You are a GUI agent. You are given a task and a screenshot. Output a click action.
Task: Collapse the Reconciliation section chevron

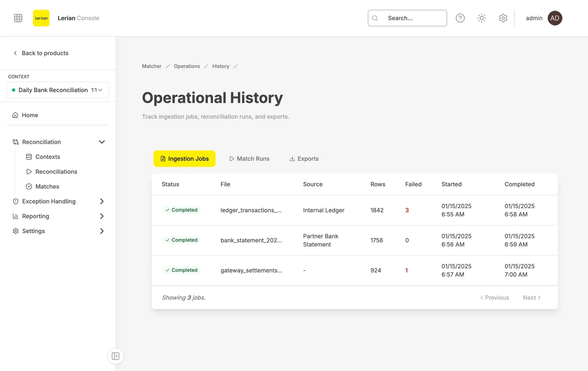click(102, 142)
